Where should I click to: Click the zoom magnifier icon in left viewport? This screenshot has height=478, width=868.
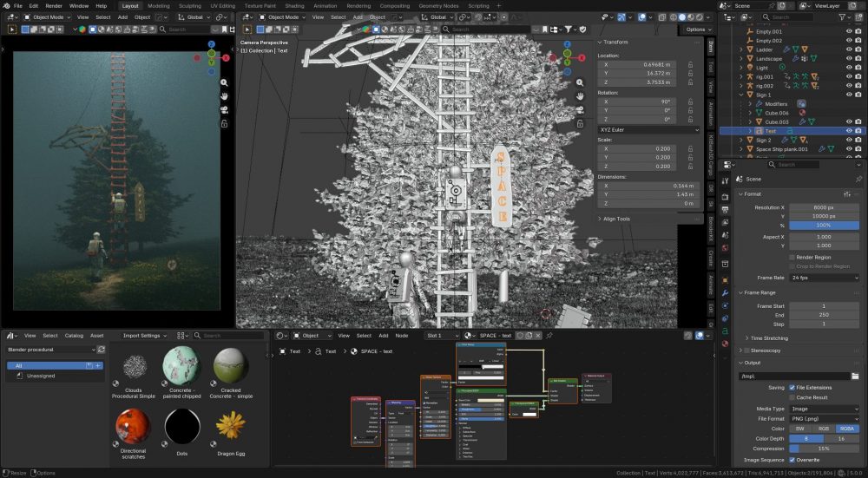(x=224, y=82)
